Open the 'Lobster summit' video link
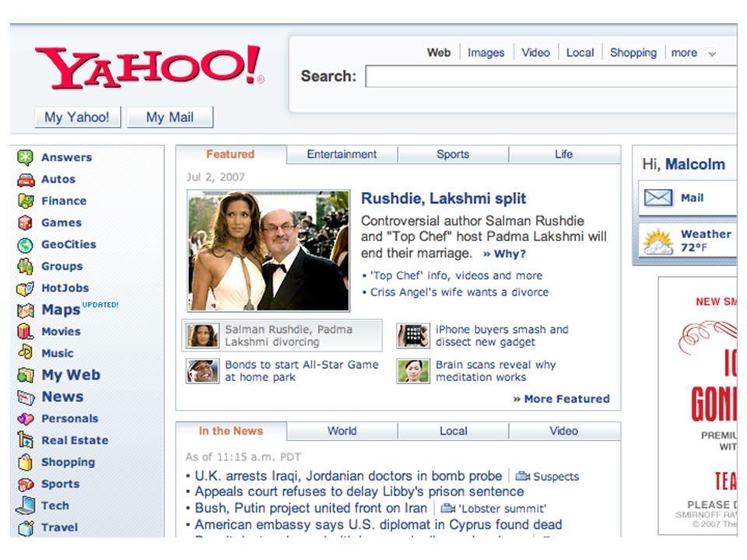Viewport: 747px width, 560px height. click(502, 509)
